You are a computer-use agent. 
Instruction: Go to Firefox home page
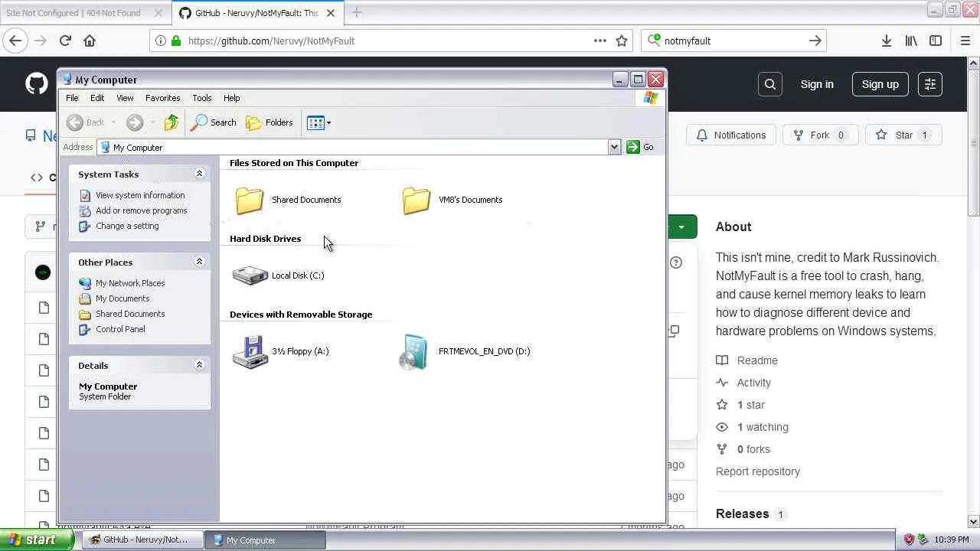pyautogui.click(x=90, y=41)
